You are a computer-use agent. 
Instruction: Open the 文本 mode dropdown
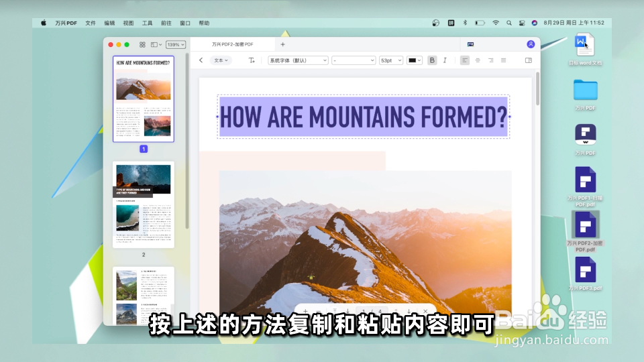(221, 60)
